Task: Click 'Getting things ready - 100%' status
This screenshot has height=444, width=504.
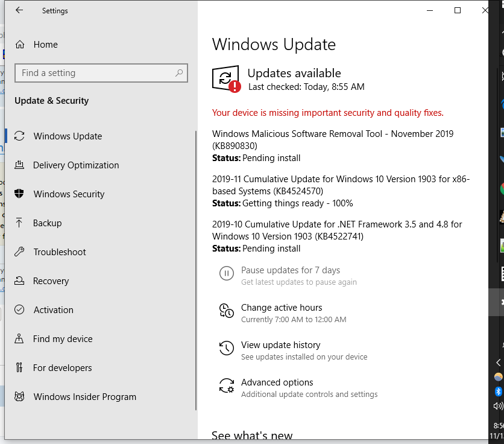Action: (297, 203)
